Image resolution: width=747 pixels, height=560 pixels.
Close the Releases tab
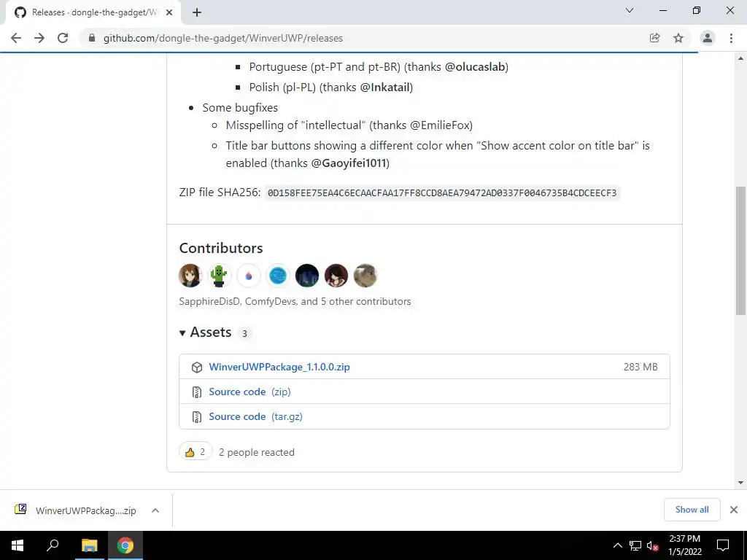(x=169, y=13)
